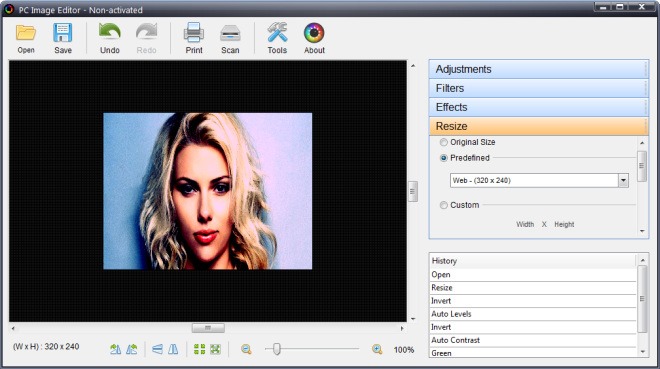Select the Original Size radio option
This screenshot has height=369, width=660.
point(443,142)
